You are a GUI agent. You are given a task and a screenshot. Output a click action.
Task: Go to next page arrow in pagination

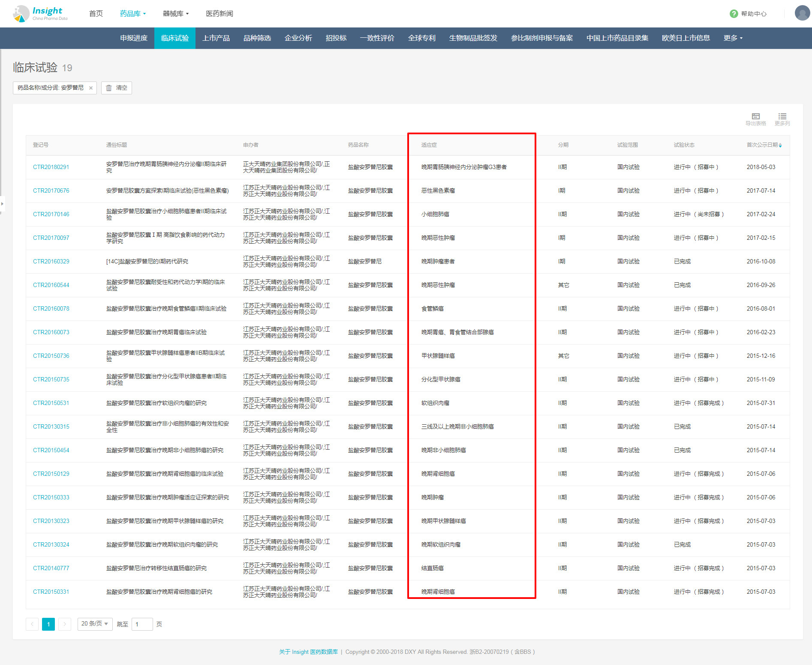[x=65, y=624]
